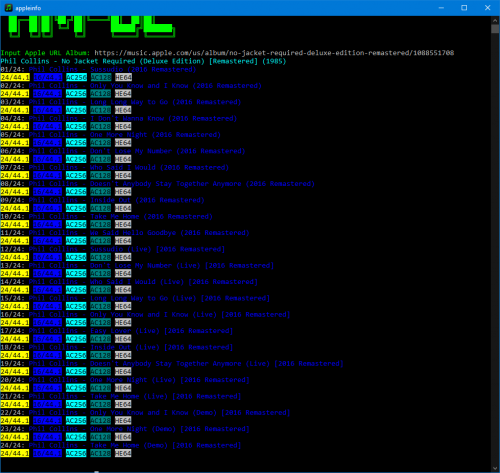Click track 03/24 Long Long Way to Go
Image resolution: width=500 pixels, height=473 pixels.
point(121,102)
